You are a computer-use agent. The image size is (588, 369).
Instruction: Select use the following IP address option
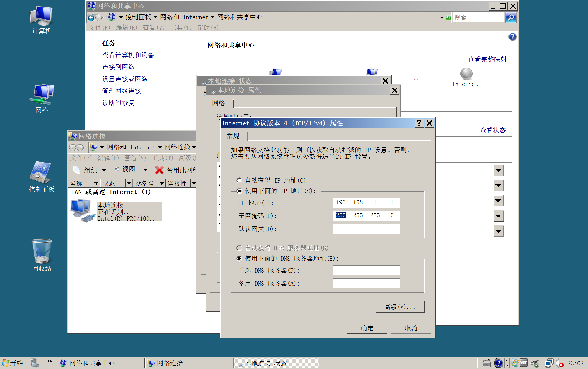(x=239, y=191)
